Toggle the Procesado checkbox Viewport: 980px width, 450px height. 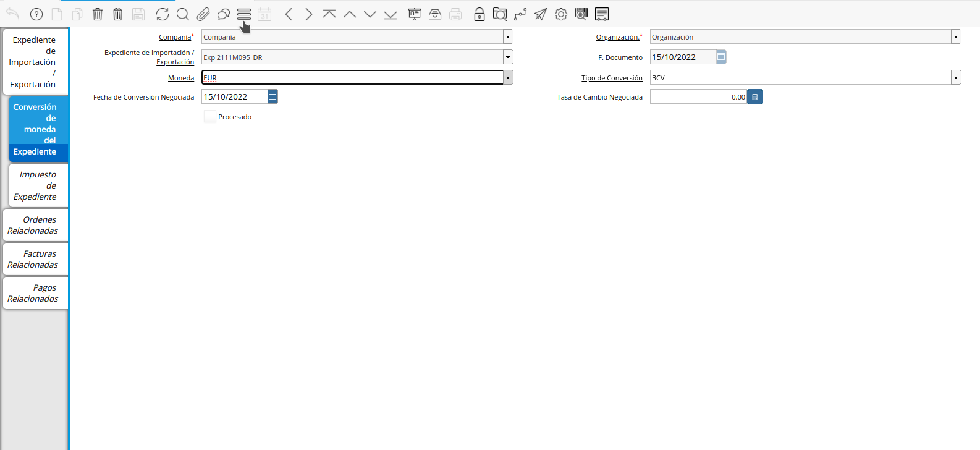pyautogui.click(x=210, y=117)
